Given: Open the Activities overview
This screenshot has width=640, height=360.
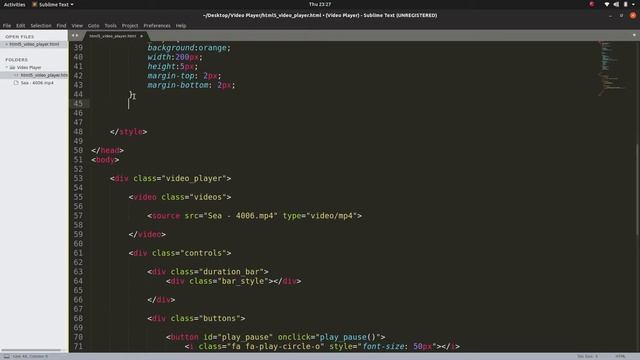Looking at the screenshot, I should [x=14, y=4].
